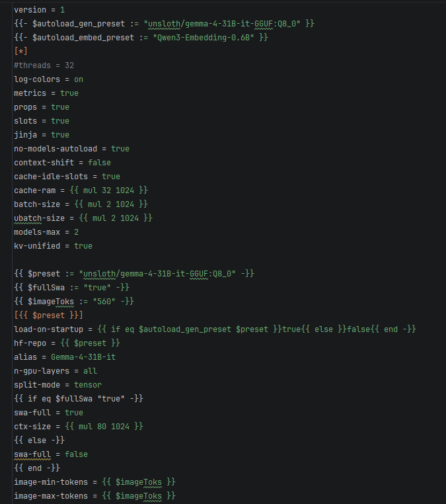Click the models-max value 2
The height and width of the screenshot is (504, 446).
[x=77, y=232]
